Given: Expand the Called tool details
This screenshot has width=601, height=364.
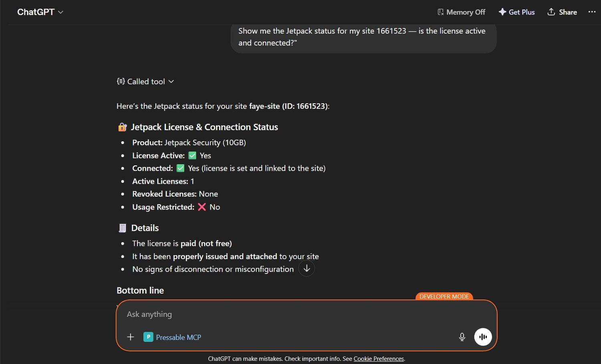Looking at the screenshot, I should point(145,81).
